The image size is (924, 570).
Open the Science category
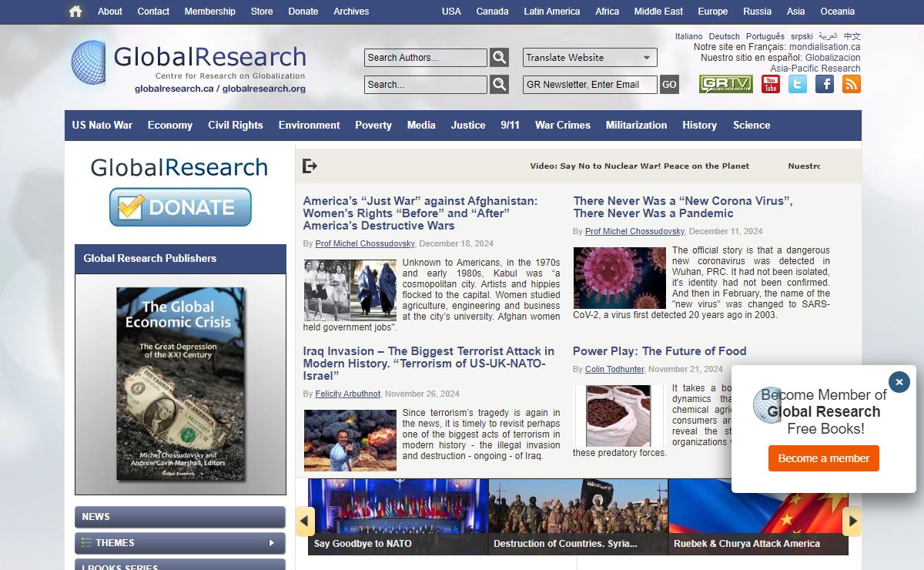(752, 125)
